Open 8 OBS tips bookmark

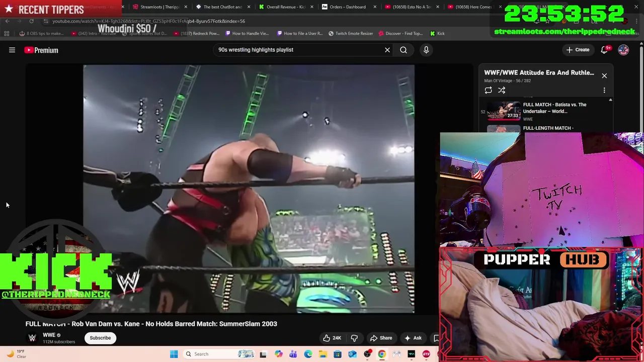(41, 34)
